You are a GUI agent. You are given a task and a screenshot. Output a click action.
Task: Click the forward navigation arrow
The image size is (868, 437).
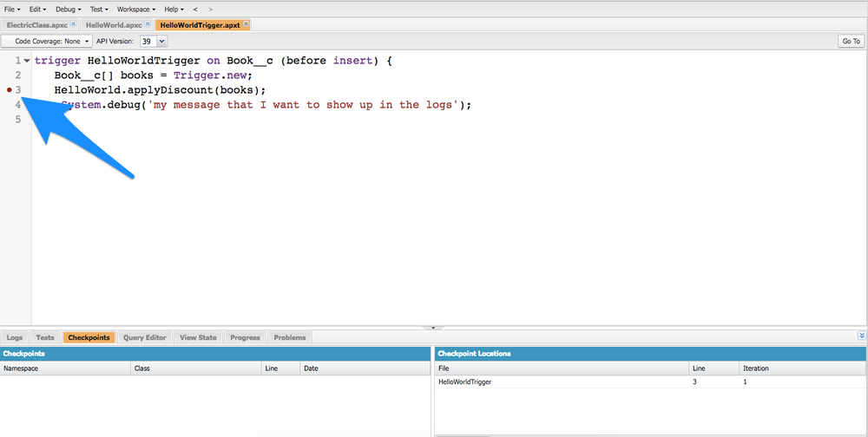[x=210, y=9]
